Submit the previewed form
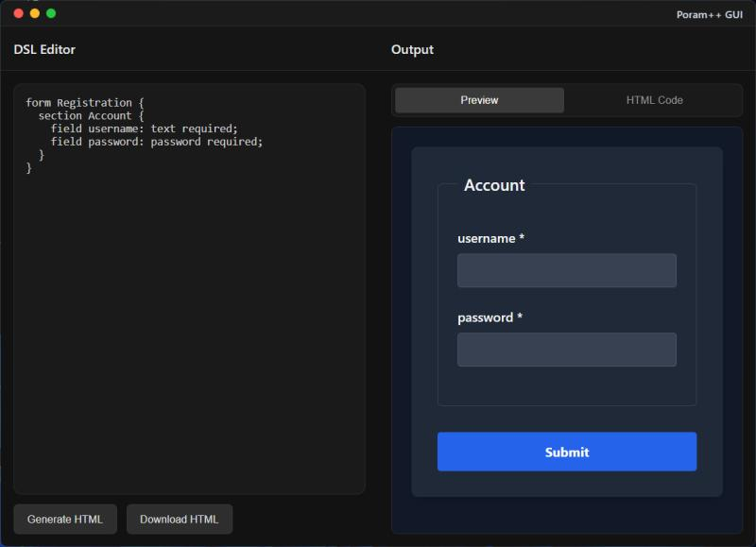The width and height of the screenshot is (756, 547). pyautogui.click(x=566, y=452)
